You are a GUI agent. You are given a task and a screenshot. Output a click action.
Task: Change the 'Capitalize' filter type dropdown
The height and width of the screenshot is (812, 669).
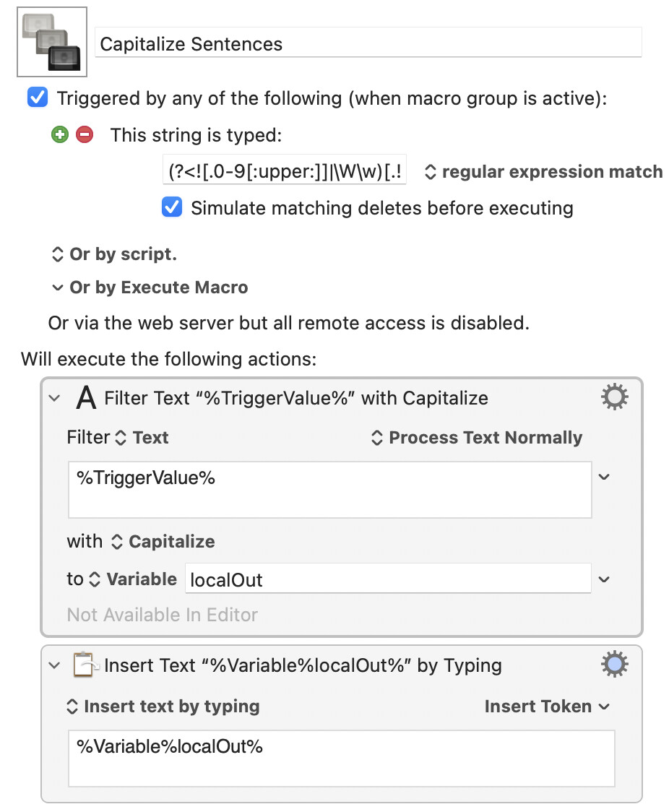[163, 542]
